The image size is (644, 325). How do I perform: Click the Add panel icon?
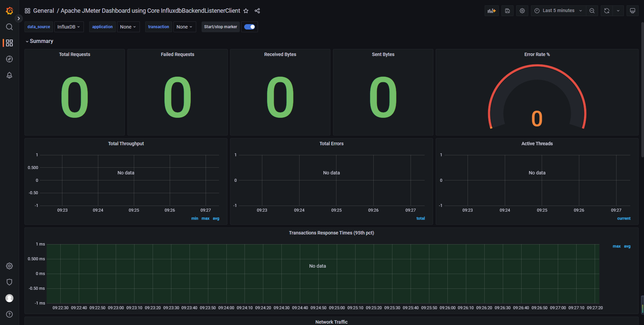point(492,11)
